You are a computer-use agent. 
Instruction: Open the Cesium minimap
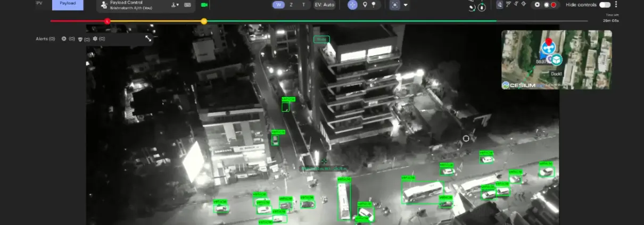556,60
